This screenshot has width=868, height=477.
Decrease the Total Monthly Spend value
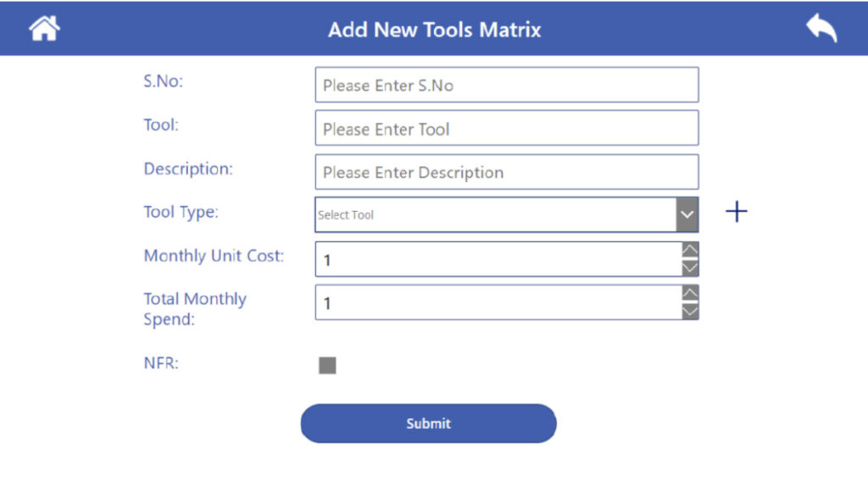coord(691,312)
